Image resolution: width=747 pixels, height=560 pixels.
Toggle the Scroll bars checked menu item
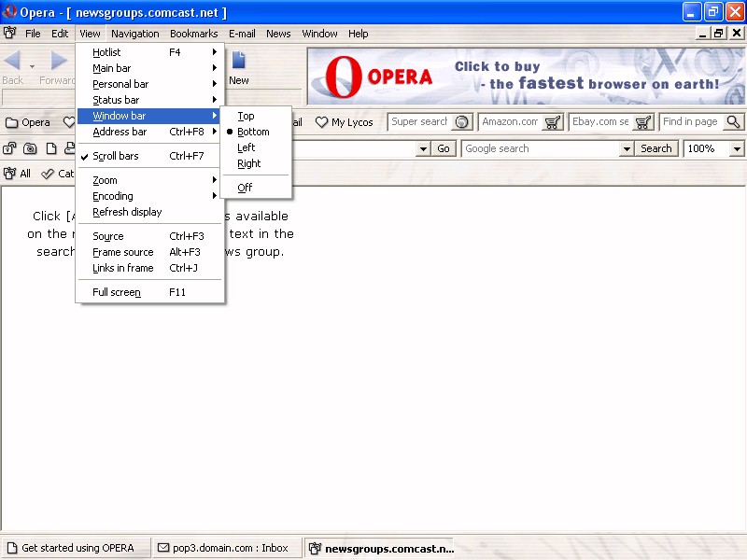pyautogui.click(x=116, y=156)
